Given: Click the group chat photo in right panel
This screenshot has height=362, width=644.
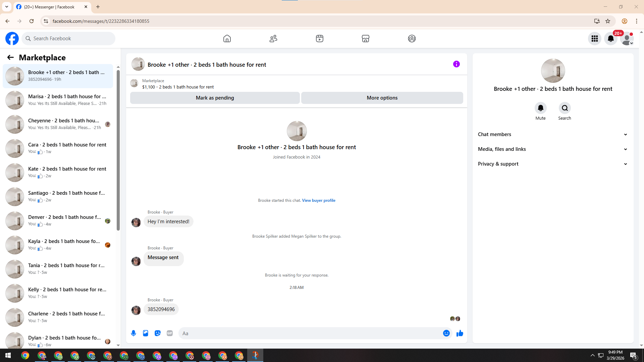Looking at the screenshot, I should (x=553, y=71).
